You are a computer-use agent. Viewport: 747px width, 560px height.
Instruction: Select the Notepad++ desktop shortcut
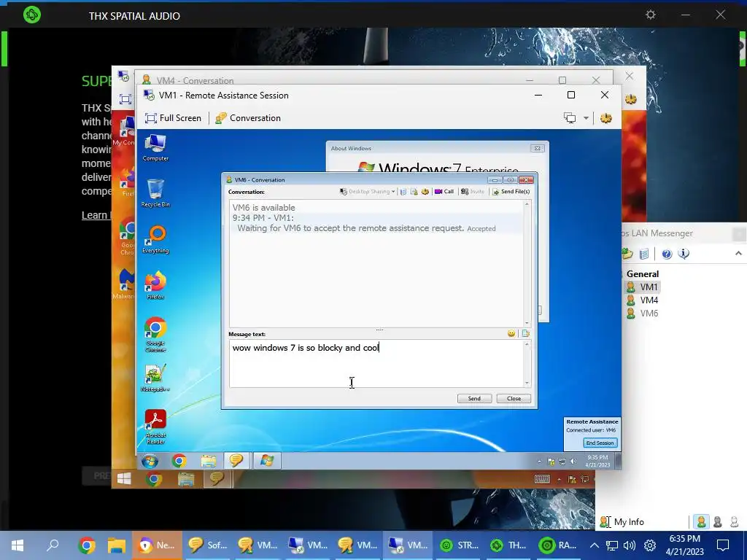pyautogui.click(x=155, y=378)
